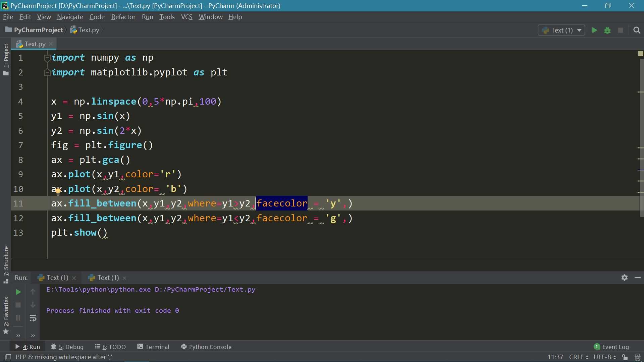Toggle soft-wrap in the Run console

(x=33, y=318)
